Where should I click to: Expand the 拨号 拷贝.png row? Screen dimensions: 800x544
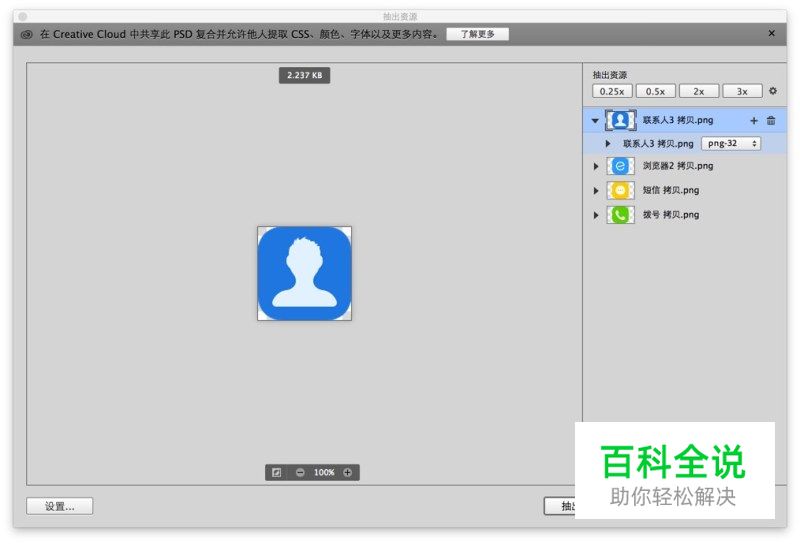click(x=595, y=215)
